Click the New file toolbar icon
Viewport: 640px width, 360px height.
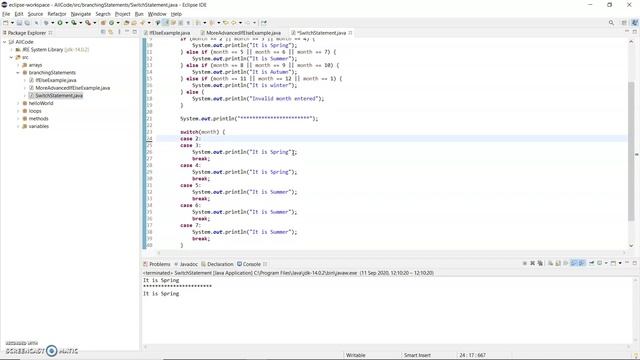point(5,23)
